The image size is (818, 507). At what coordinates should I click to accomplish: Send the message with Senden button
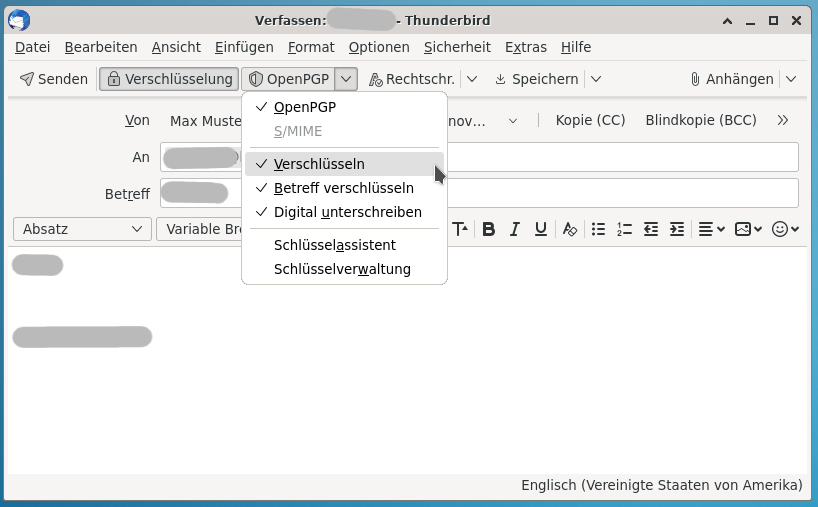pos(53,79)
